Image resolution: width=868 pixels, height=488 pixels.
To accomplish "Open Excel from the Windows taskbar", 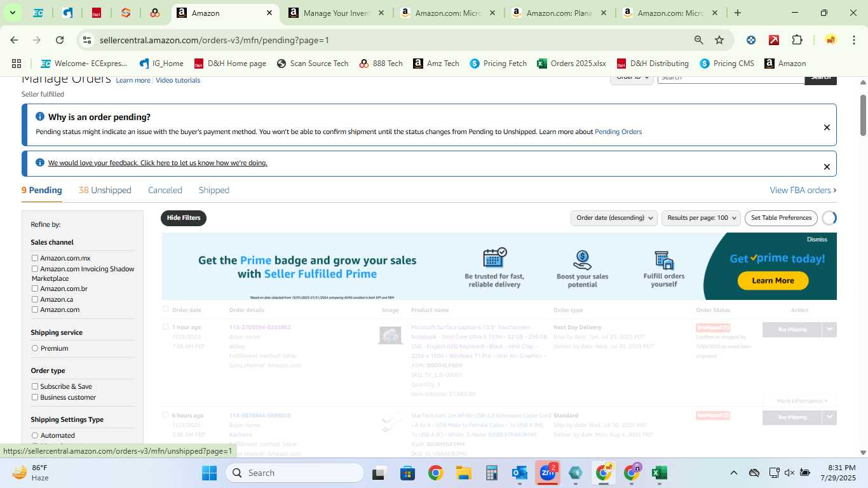I will 660,473.
